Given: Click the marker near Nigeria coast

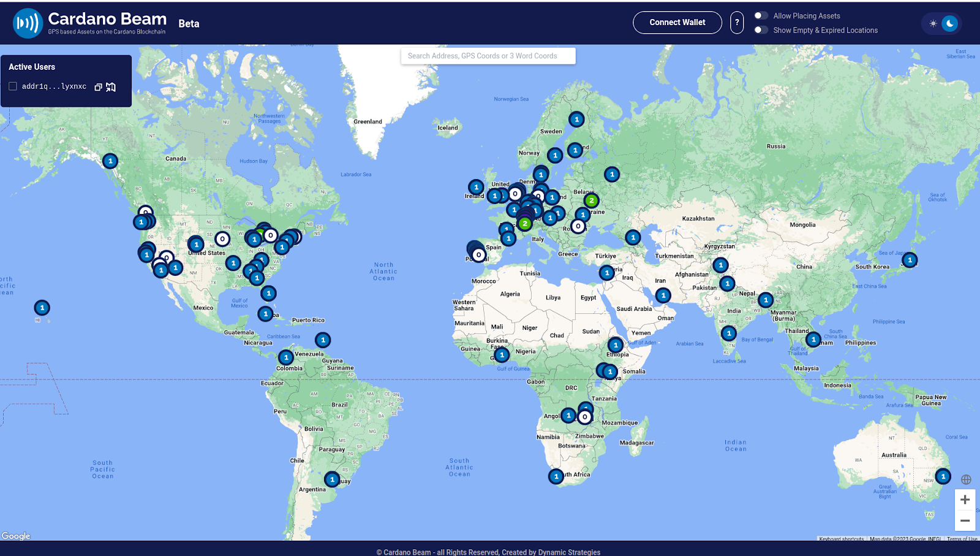Looking at the screenshot, I should click(x=502, y=355).
